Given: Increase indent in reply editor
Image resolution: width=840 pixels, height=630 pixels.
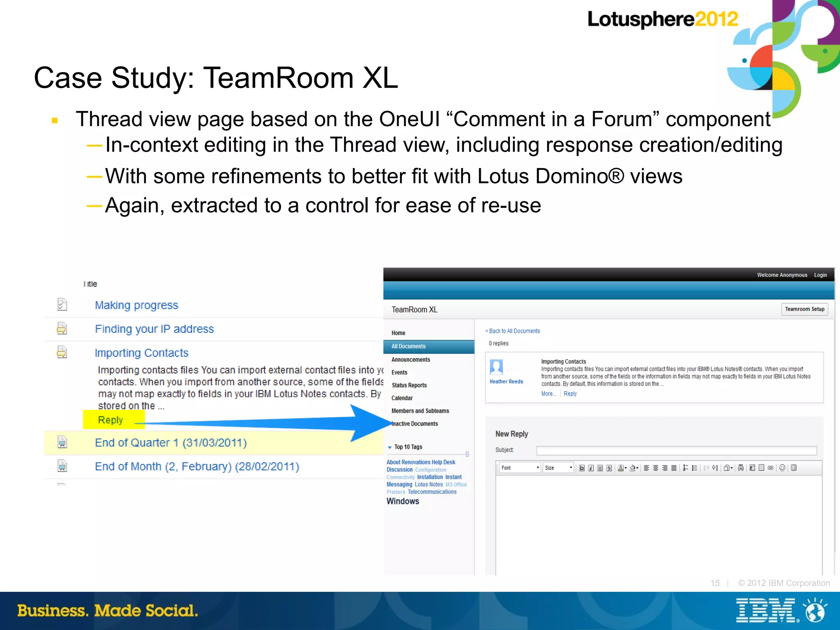Looking at the screenshot, I should pos(715,468).
